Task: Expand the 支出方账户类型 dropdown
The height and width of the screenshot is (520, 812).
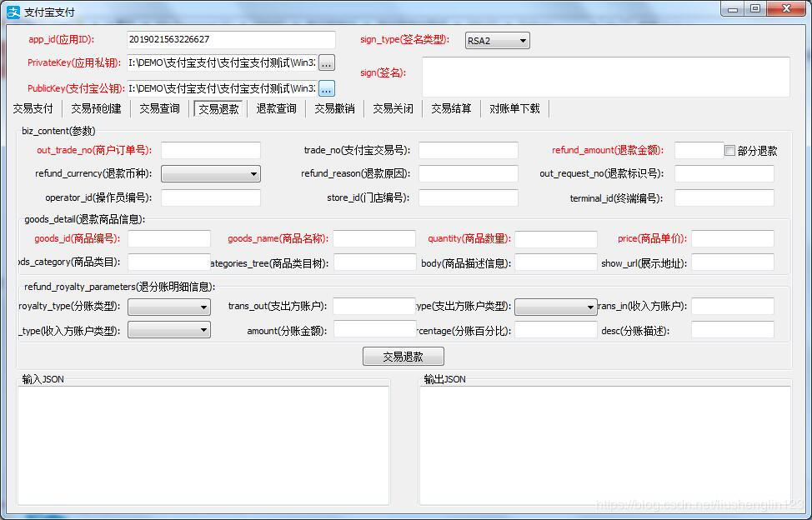Action: [556, 307]
